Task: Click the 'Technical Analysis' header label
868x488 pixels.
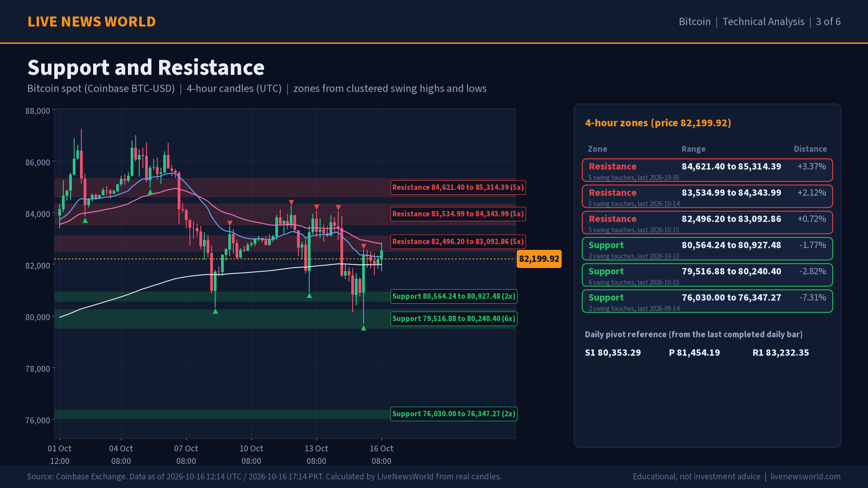Action: pyautogui.click(x=764, y=22)
